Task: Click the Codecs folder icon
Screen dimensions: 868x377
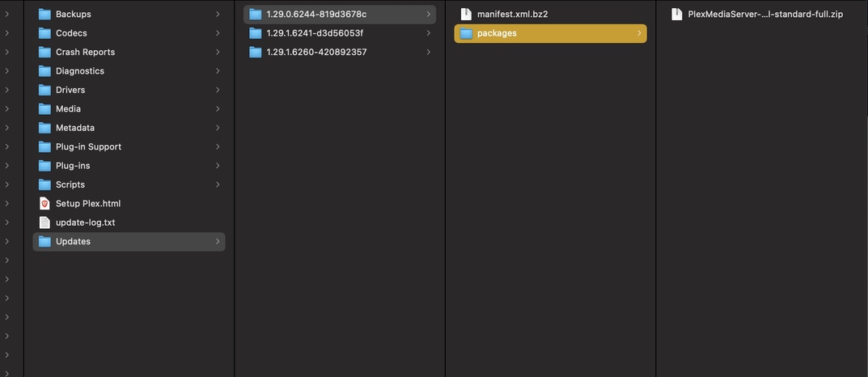Action: [x=44, y=33]
